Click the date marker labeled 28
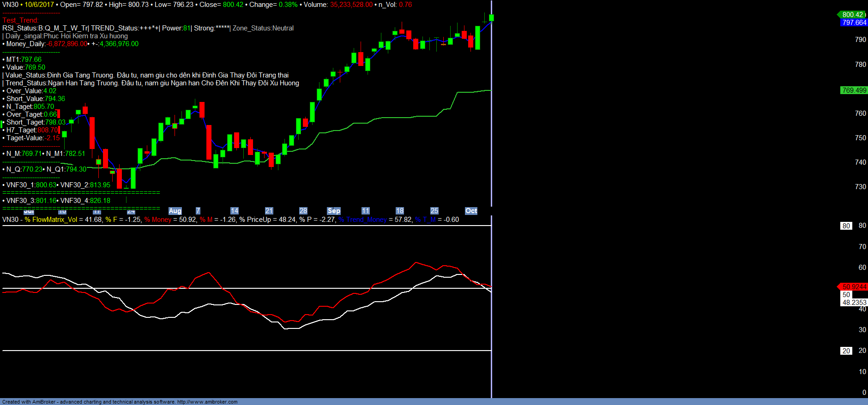This screenshot has height=405, width=868. [x=303, y=211]
